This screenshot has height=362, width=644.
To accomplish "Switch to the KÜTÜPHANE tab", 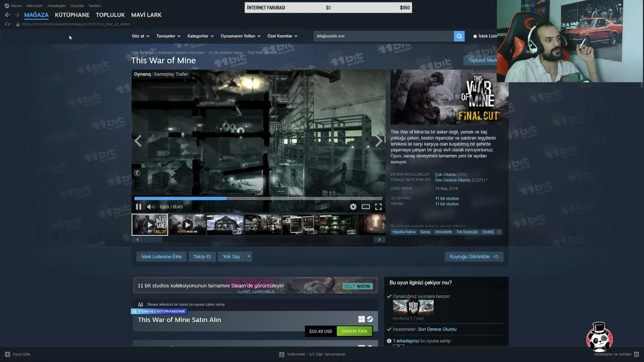I will coord(72,15).
